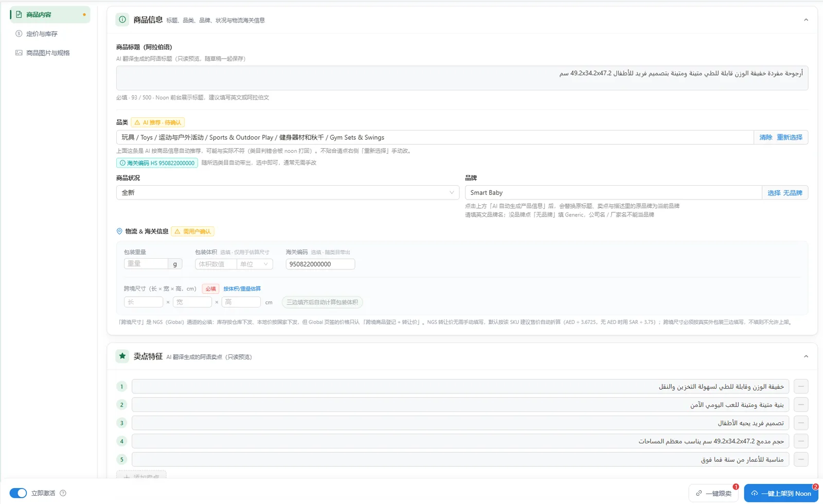Click the 海关编码 HS 950822000000 tag
This screenshot has height=504, width=823.
point(157,163)
